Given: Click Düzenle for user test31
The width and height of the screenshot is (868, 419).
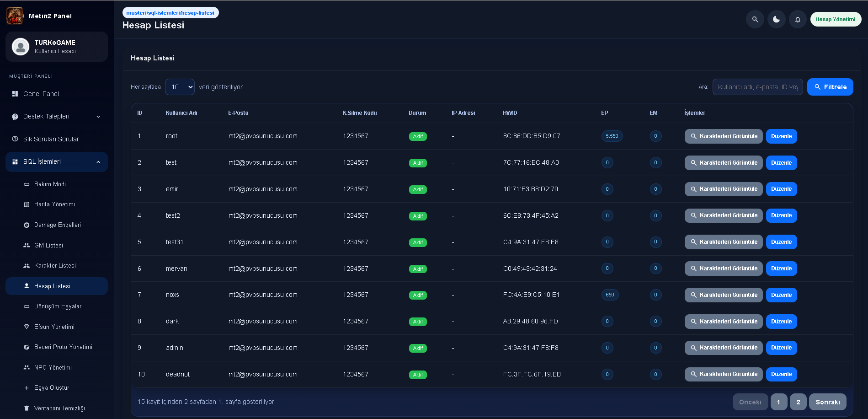Looking at the screenshot, I should (781, 242).
